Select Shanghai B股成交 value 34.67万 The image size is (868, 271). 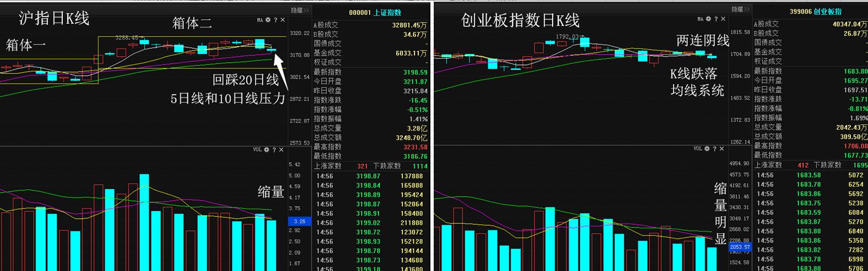tap(415, 35)
